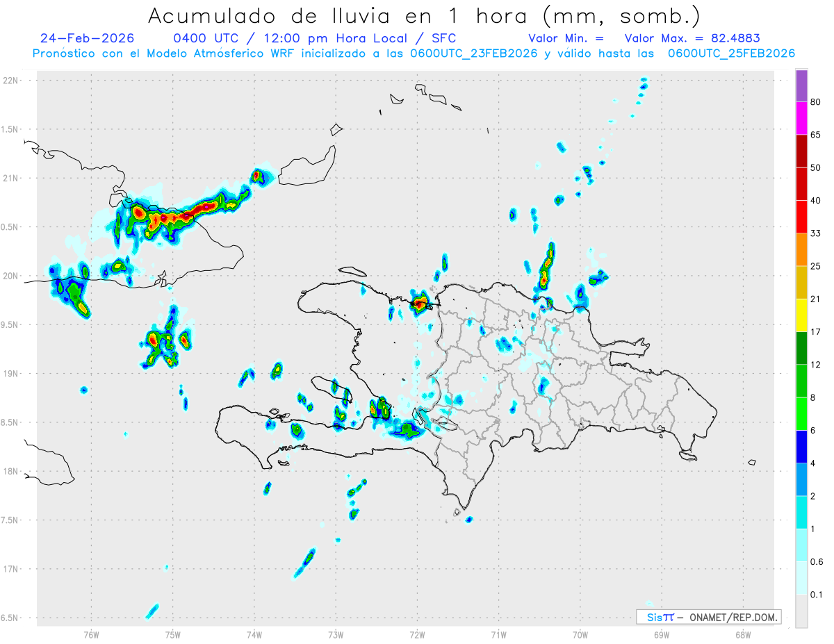
Task: Click the latitude label '18N'
Action: click(10, 472)
